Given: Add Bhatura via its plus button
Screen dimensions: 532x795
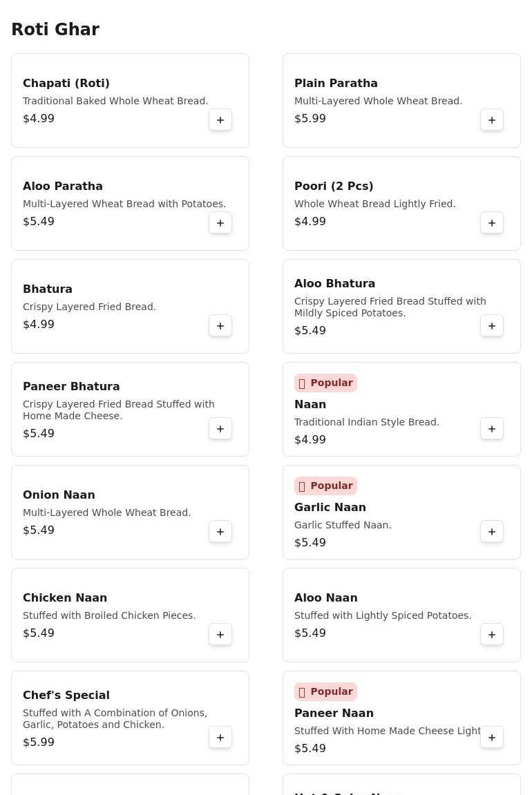Looking at the screenshot, I should [x=220, y=326].
